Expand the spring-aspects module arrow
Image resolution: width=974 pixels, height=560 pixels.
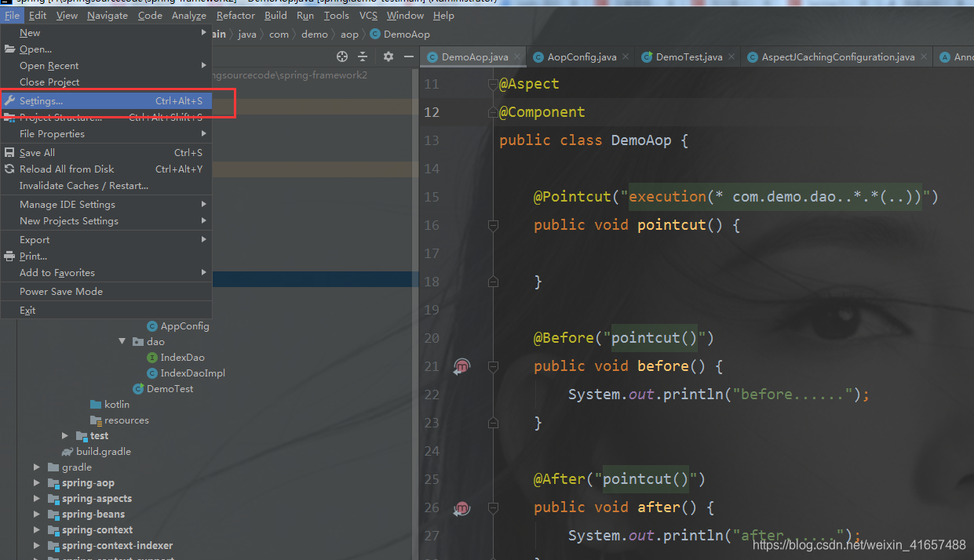[37, 499]
